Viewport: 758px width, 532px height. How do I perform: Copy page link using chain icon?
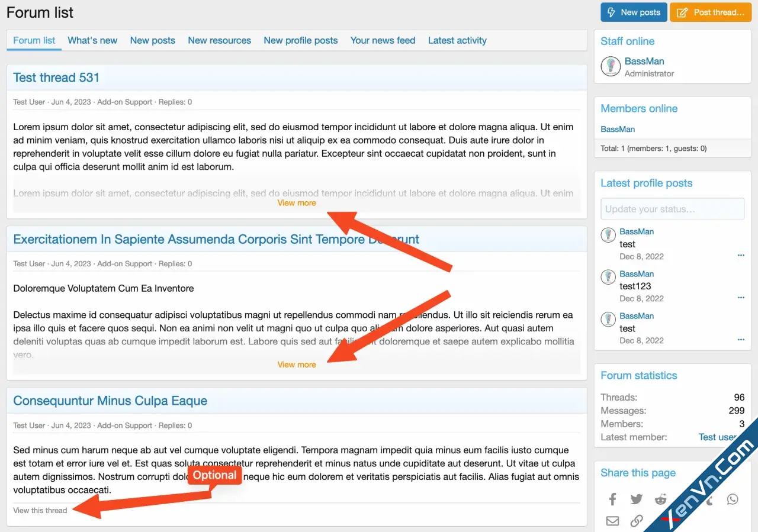[x=637, y=521]
